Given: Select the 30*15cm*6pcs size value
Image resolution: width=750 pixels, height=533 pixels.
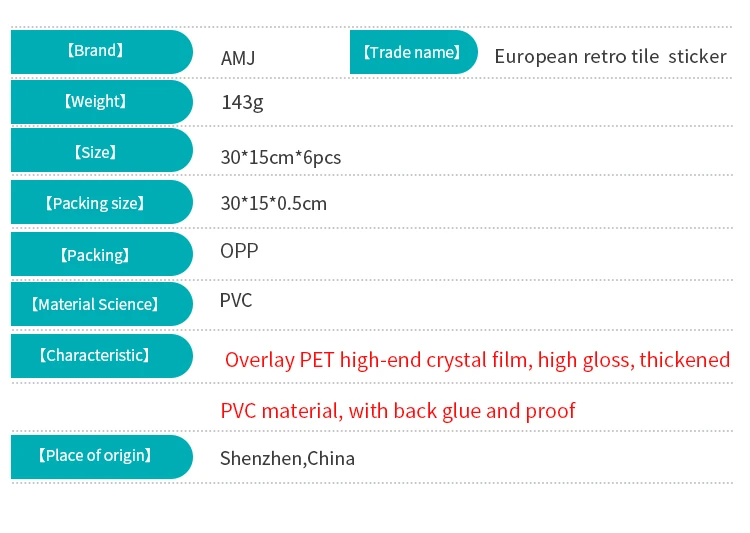Looking at the screenshot, I should (x=281, y=157).
